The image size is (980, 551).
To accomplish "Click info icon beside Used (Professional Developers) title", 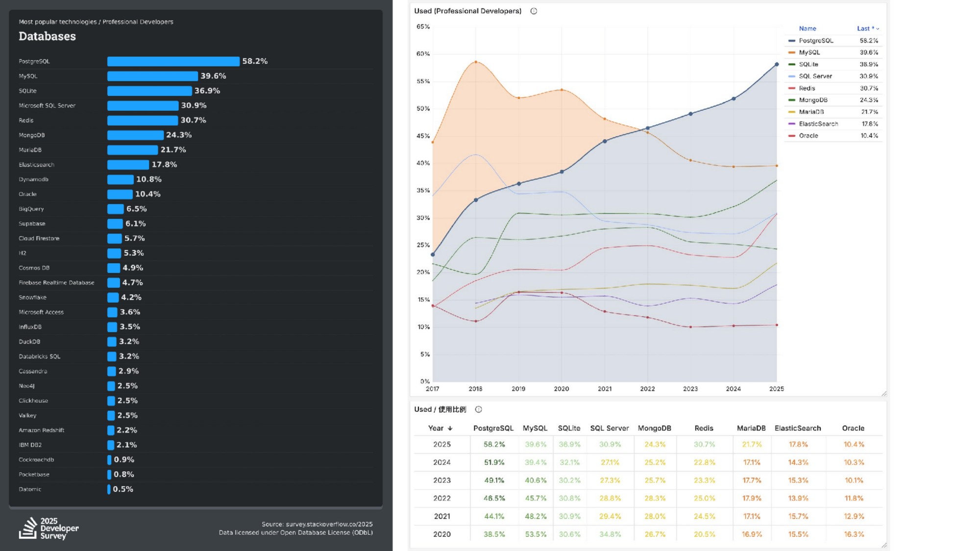I will (x=534, y=11).
